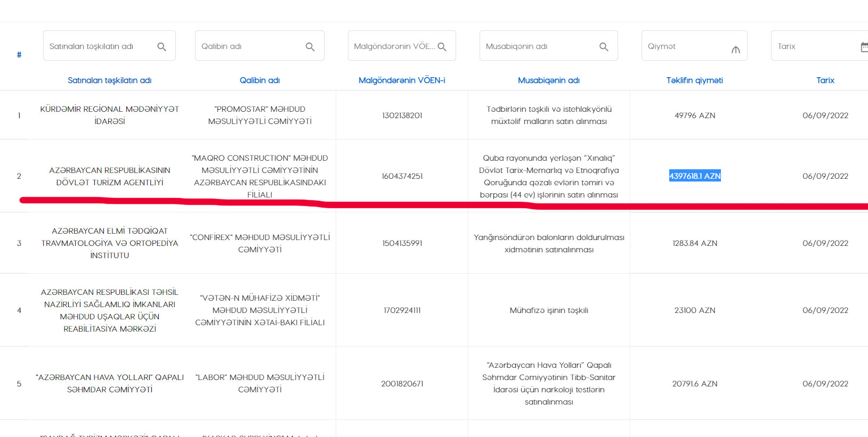868x437 pixels.
Task: Sort by Təklifin qiyməti column header
Action: pos(694,80)
